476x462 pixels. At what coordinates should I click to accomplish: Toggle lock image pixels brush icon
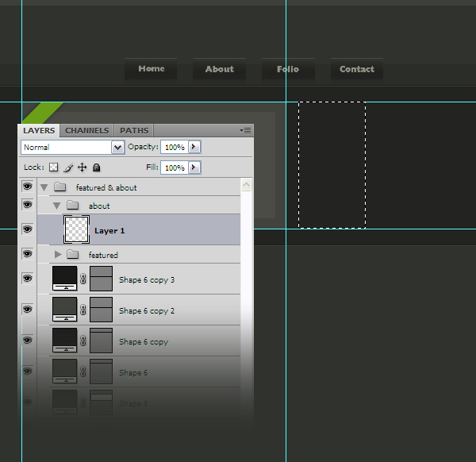tap(68, 167)
